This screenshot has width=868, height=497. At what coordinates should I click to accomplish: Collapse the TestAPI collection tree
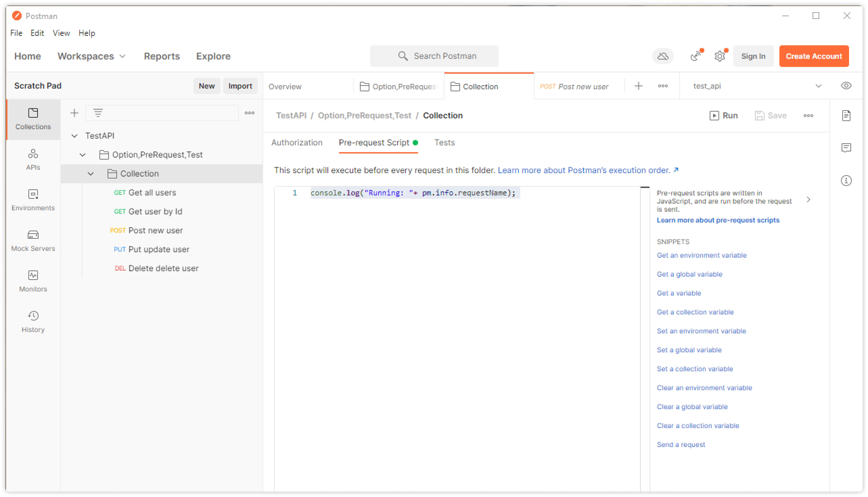pyautogui.click(x=74, y=136)
